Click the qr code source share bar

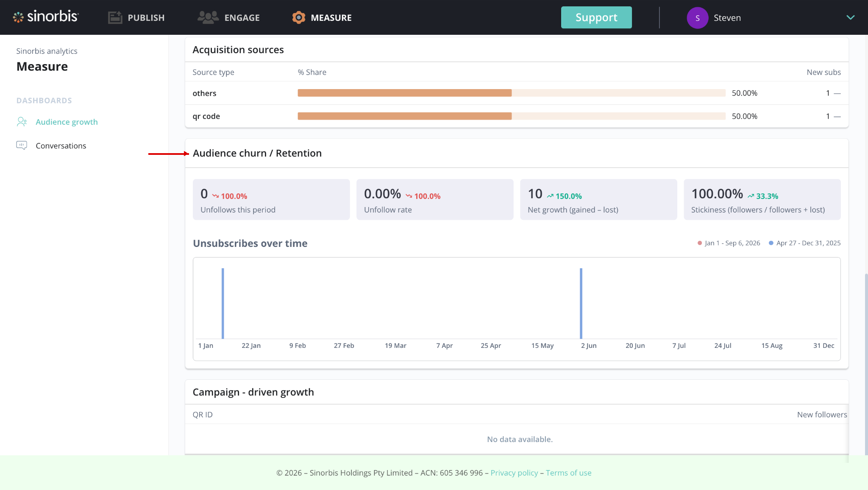point(512,116)
